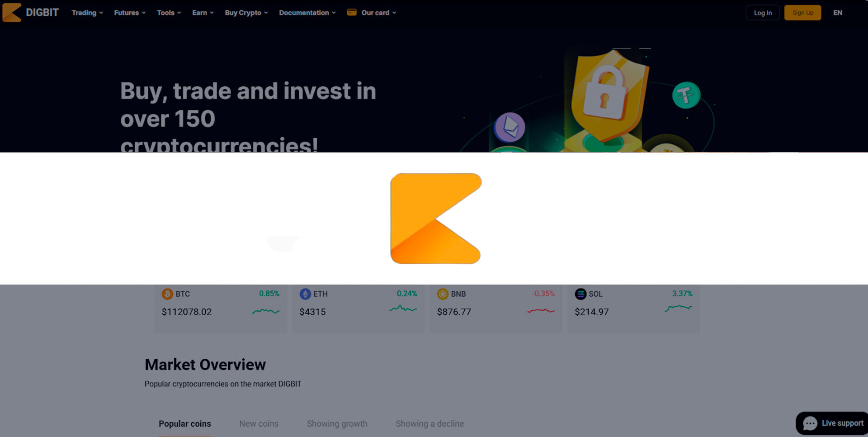Click the DIGBIT logo in the top left
The width and height of the screenshot is (868, 437).
point(30,12)
